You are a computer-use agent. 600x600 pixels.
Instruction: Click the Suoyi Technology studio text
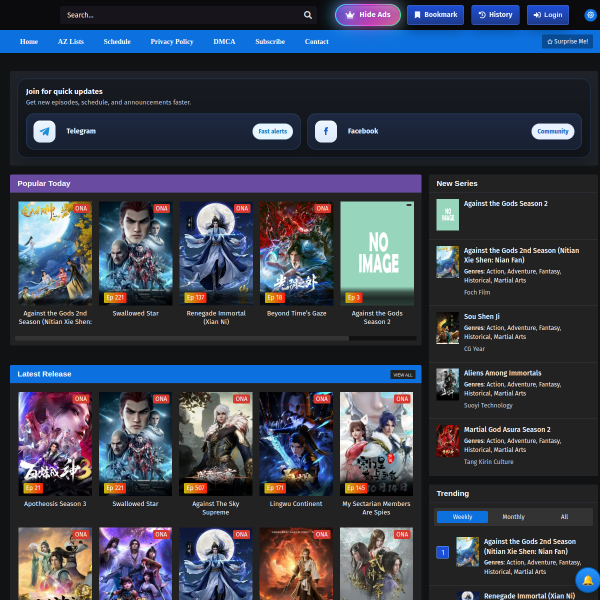[488, 405]
